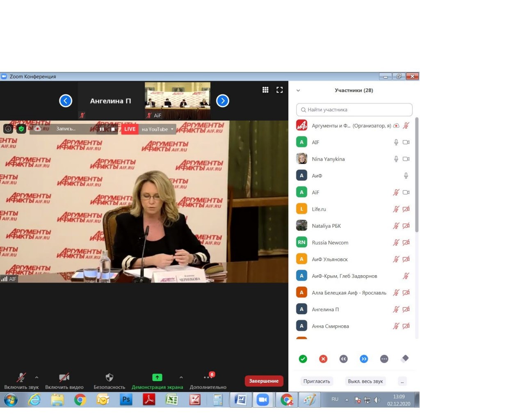Collapse the Участники panel chevron
Viewport: 525px width, 420px height.
pyautogui.click(x=298, y=91)
